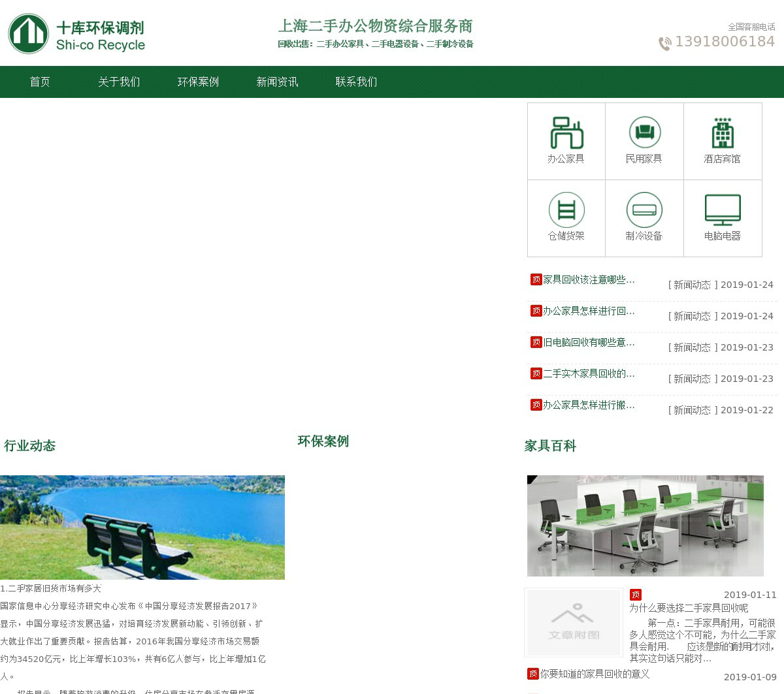Screen dimensions: 784x694
Task: Click the phone icon beside 13918006184
Action: (665, 44)
